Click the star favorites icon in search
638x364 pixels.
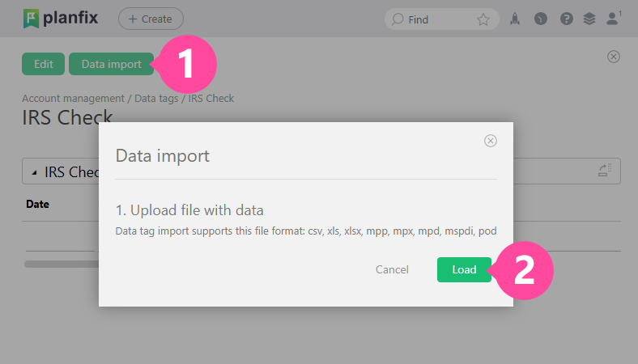(483, 19)
